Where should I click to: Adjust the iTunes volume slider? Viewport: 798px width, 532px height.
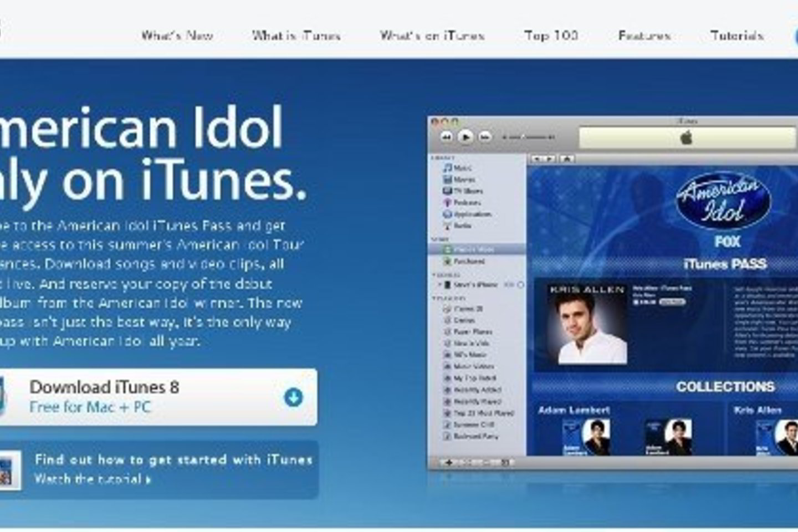(x=528, y=136)
